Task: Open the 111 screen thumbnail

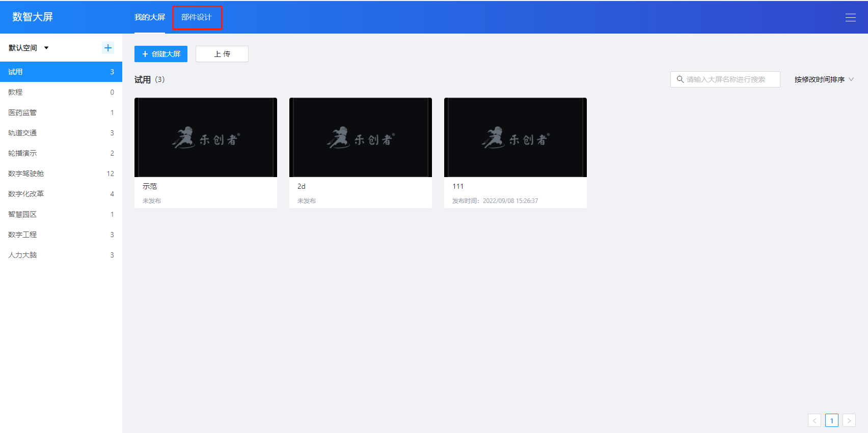Action: (516, 137)
